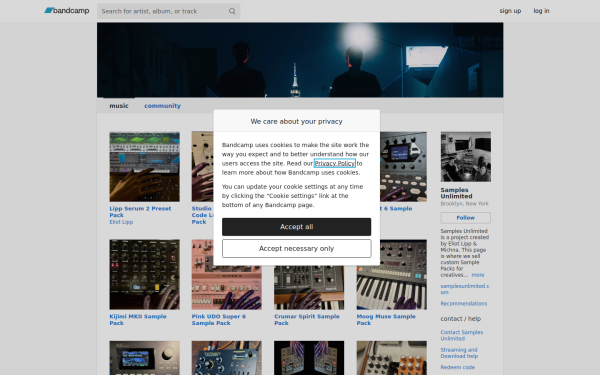Visit the samplesunlimited.com link

point(465,289)
